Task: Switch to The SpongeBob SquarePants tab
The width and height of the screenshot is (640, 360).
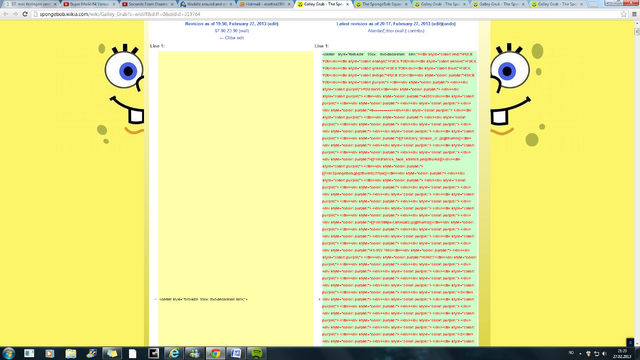Action: (382, 4)
